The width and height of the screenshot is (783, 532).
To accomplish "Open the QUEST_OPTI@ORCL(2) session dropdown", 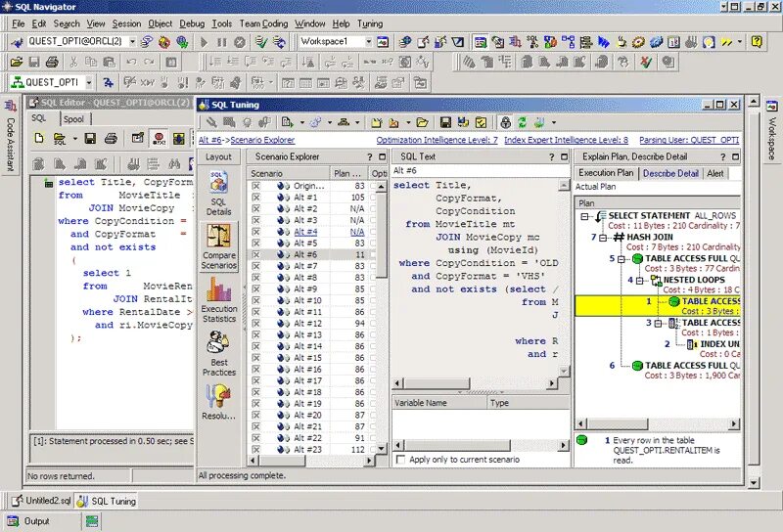I will point(132,42).
